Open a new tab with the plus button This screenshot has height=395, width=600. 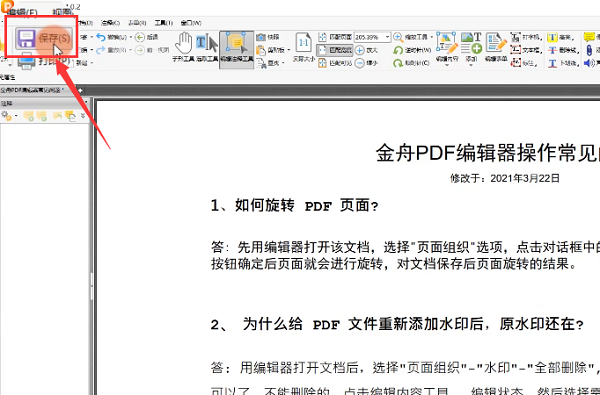point(80,90)
